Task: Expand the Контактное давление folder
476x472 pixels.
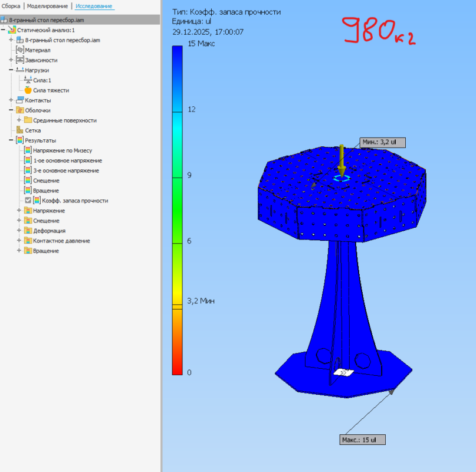Action: click(x=18, y=240)
